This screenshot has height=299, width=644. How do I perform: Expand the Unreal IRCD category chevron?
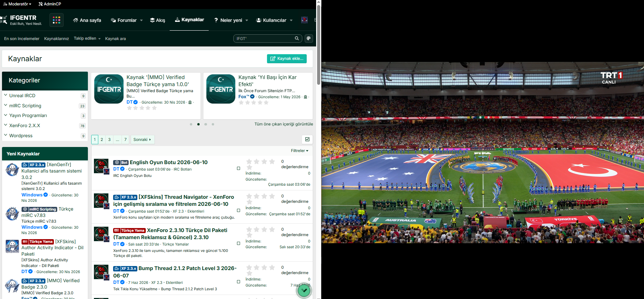(5, 95)
